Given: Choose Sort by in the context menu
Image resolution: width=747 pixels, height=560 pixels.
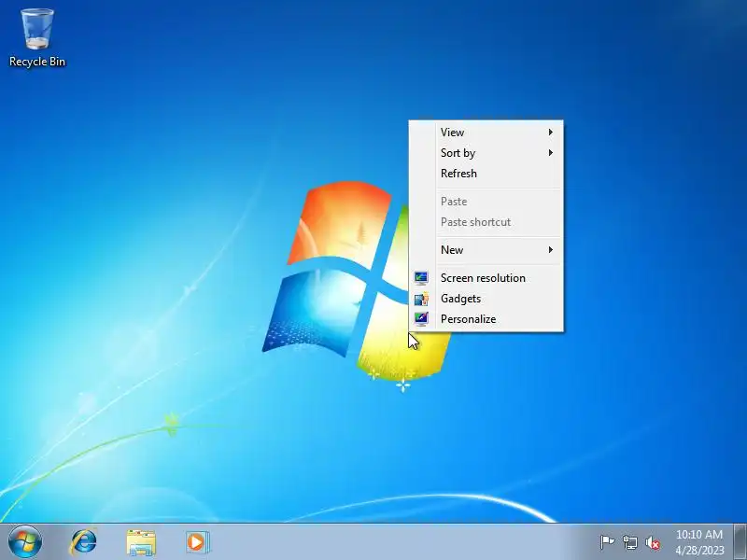Looking at the screenshot, I should click(x=486, y=152).
